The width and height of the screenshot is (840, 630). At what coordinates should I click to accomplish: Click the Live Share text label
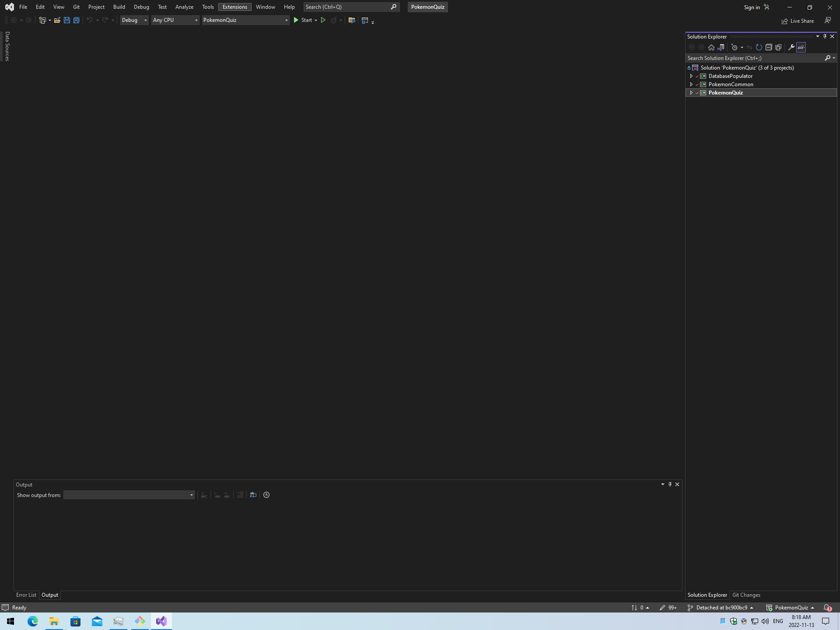coord(802,21)
